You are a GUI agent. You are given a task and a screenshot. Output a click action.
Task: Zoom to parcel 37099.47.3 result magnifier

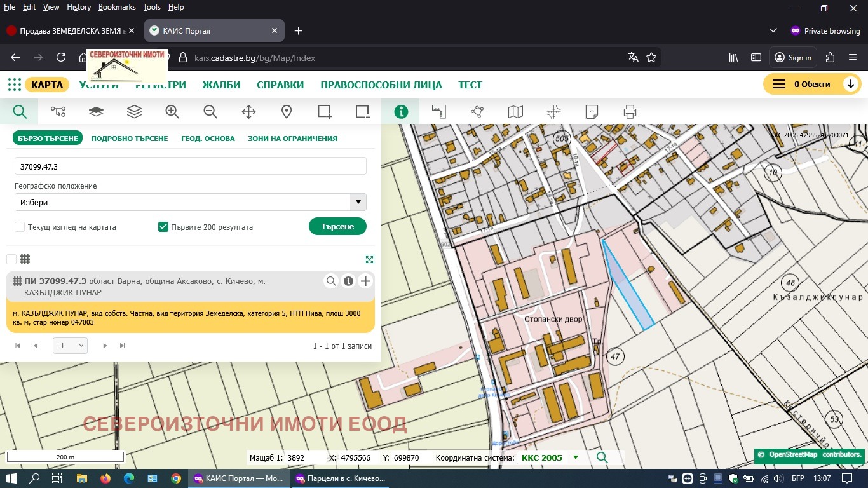click(x=331, y=281)
